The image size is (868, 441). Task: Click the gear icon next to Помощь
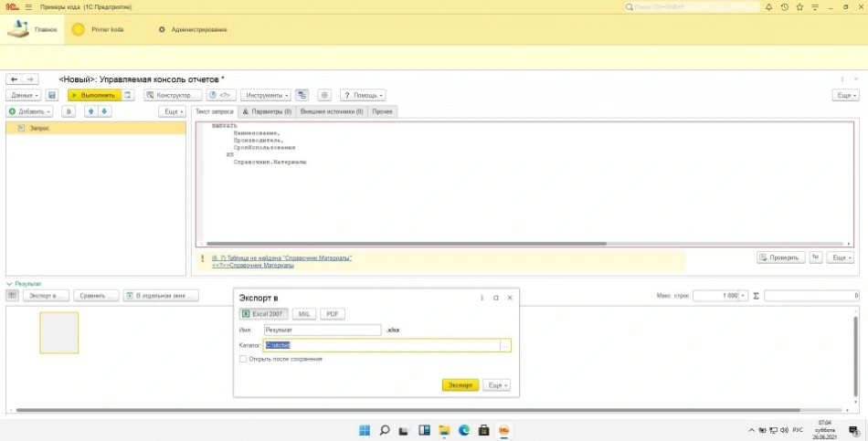coord(324,95)
